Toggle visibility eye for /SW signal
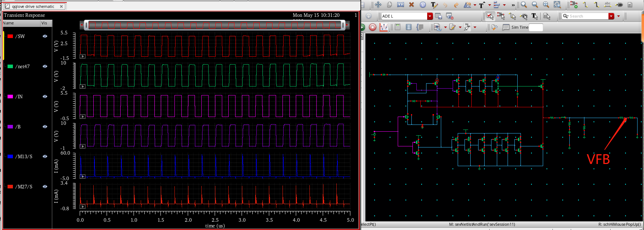 [45, 36]
